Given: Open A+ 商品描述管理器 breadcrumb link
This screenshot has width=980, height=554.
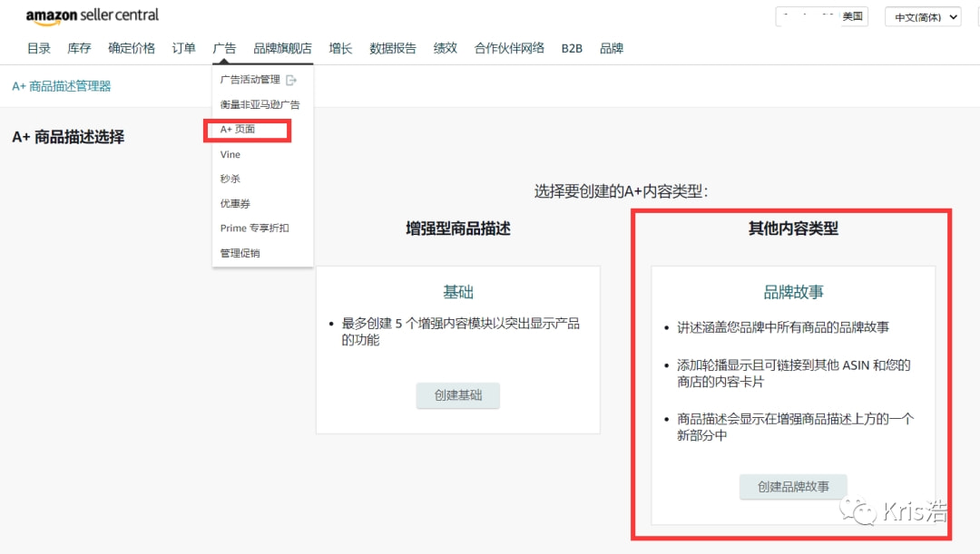Looking at the screenshot, I should (x=62, y=86).
